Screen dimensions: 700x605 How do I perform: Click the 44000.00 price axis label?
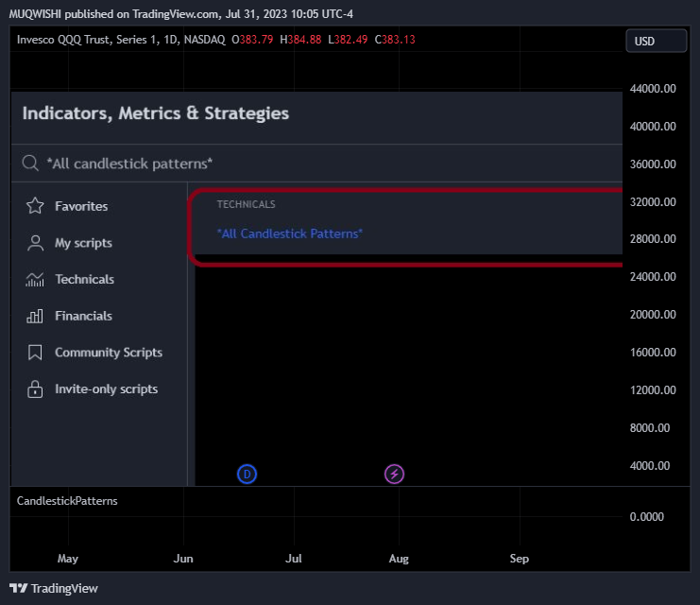pyautogui.click(x=653, y=89)
